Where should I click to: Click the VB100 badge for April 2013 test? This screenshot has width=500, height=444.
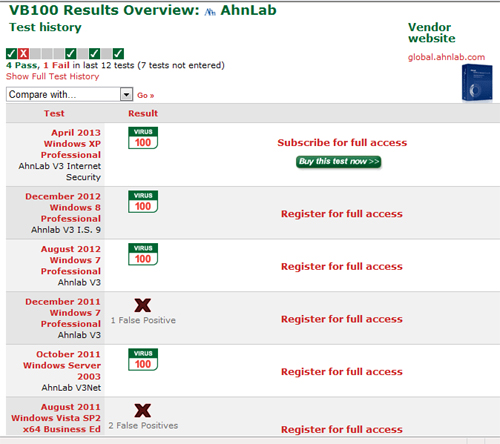[143, 138]
